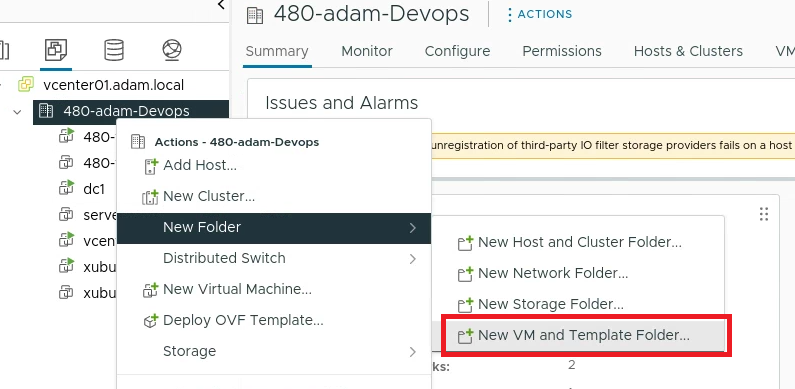Click the datacenter icon beside 480-adam-Devops title
This screenshot has height=389, width=795.
[x=255, y=15]
